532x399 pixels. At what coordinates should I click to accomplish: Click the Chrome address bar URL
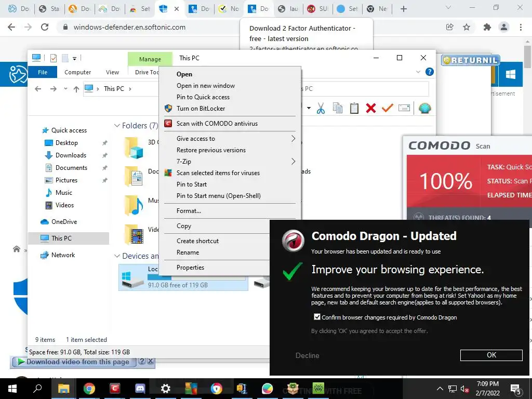(x=129, y=27)
